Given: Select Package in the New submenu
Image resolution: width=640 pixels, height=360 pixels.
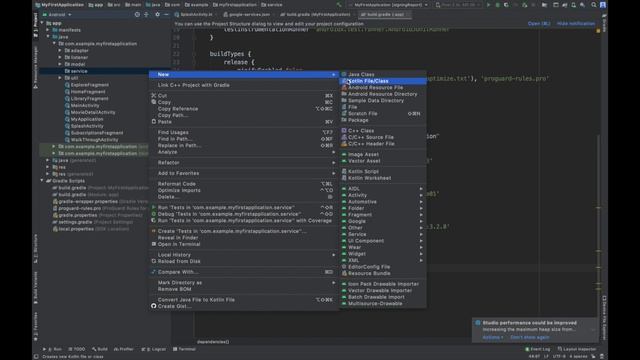Looking at the screenshot, I should pos(383,120).
